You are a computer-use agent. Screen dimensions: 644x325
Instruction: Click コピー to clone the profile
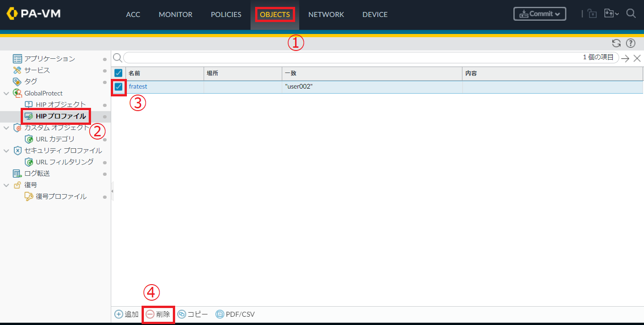pyautogui.click(x=193, y=314)
